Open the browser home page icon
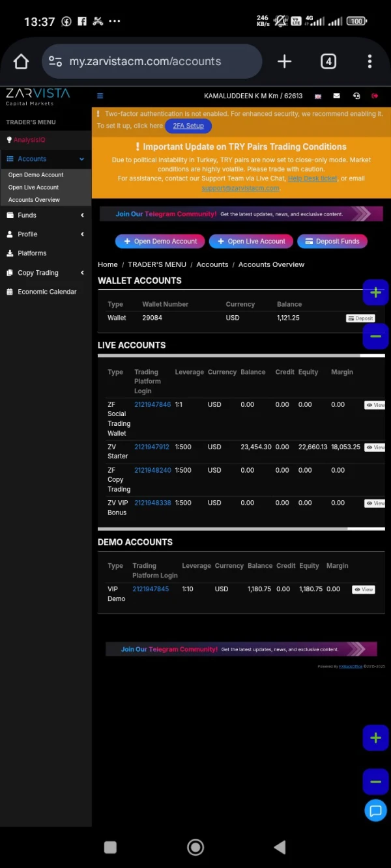This screenshot has height=868, width=391. pyautogui.click(x=21, y=61)
